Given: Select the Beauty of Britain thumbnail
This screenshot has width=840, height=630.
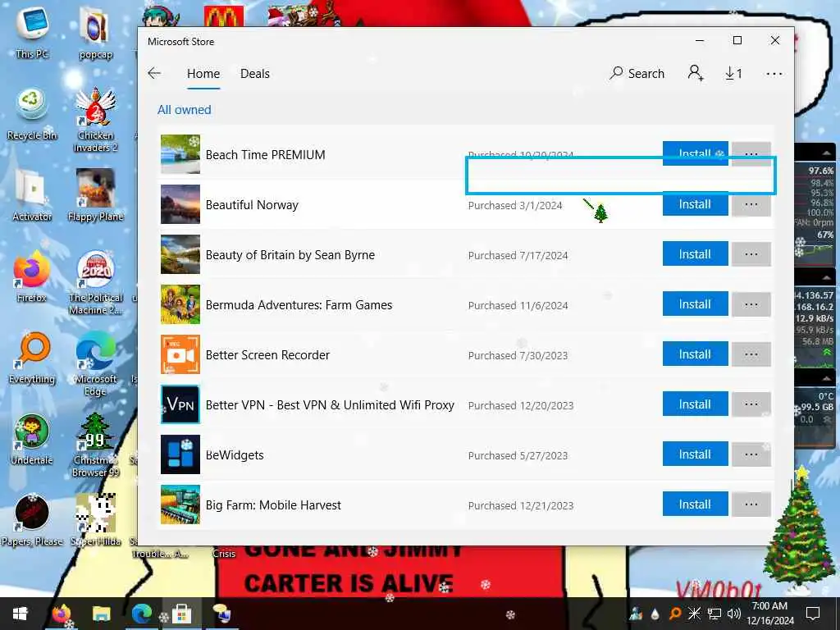Looking at the screenshot, I should [180, 254].
